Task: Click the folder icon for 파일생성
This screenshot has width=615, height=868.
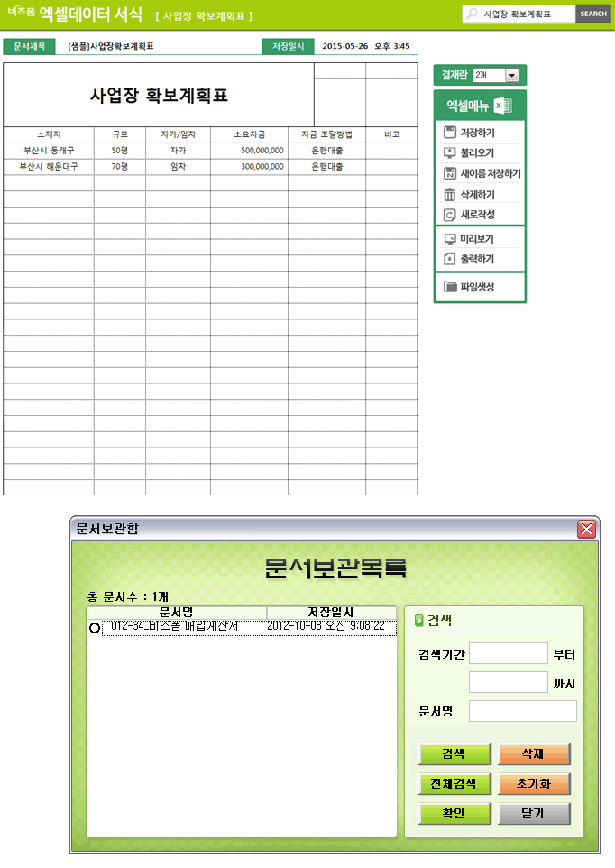Action: pyautogui.click(x=450, y=287)
